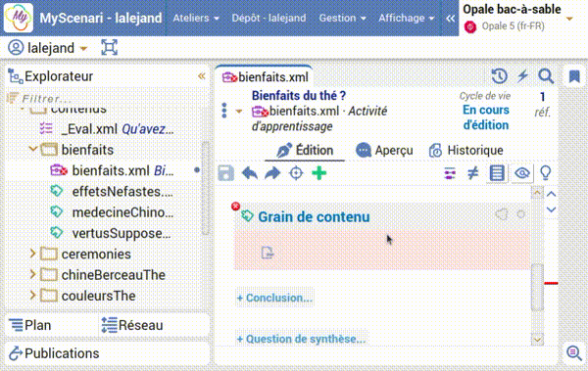Open the search magnifier icon
The height and width of the screenshot is (371, 588).
point(546,76)
